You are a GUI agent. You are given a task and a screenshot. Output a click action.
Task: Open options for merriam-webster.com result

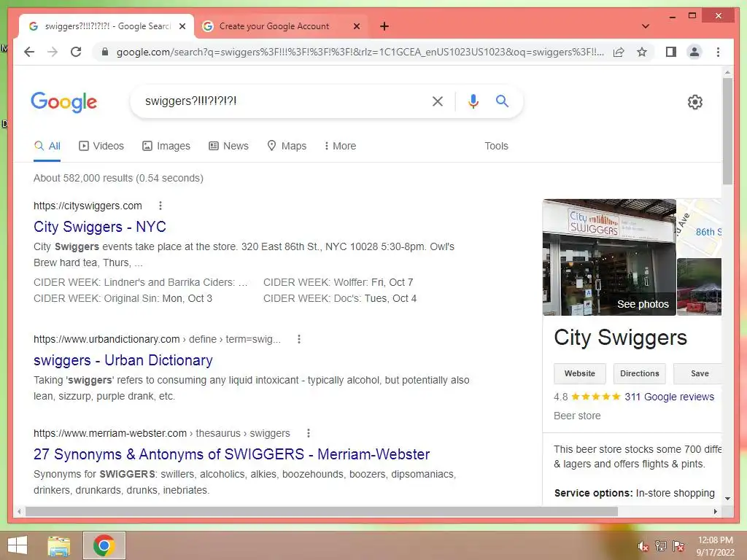(x=309, y=433)
